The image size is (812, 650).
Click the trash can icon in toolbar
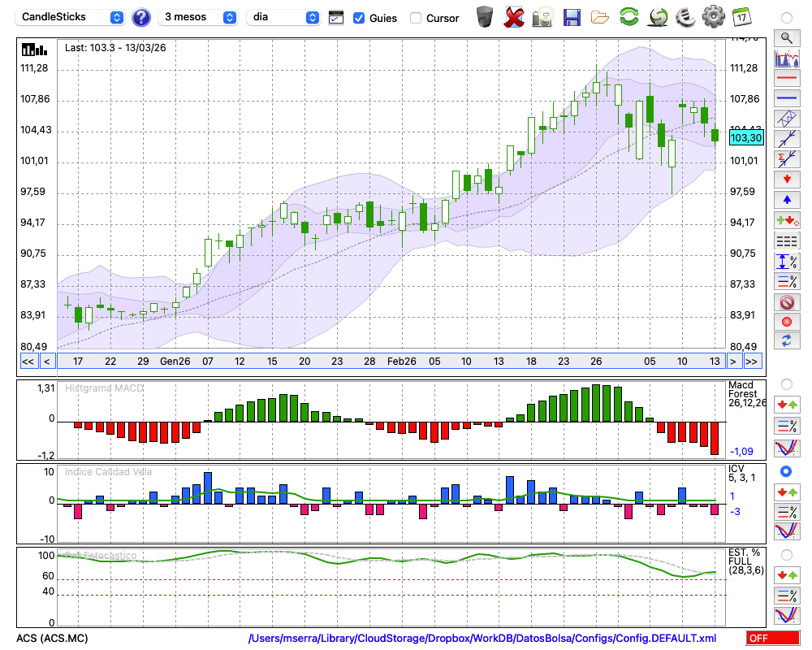click(485, 17)
